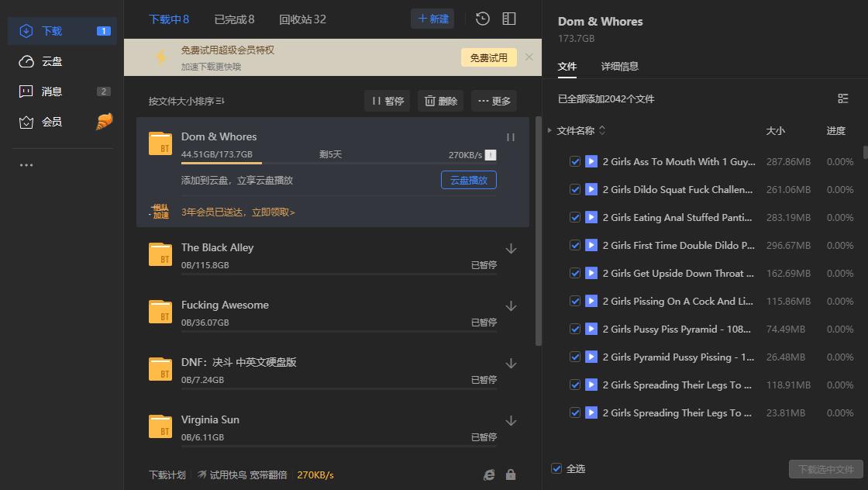
Task: Toggle the 全选 select-all checkbox
Action: [556, 468]
